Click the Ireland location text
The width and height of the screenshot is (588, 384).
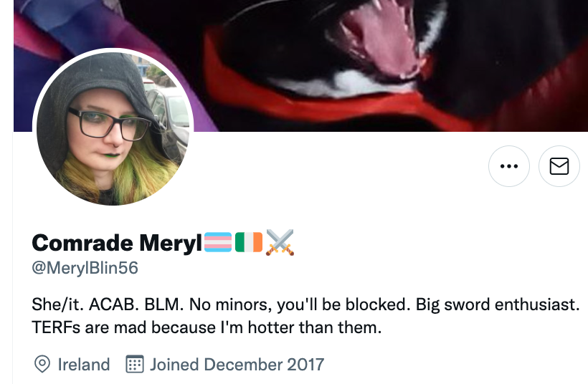coord(84,365)
